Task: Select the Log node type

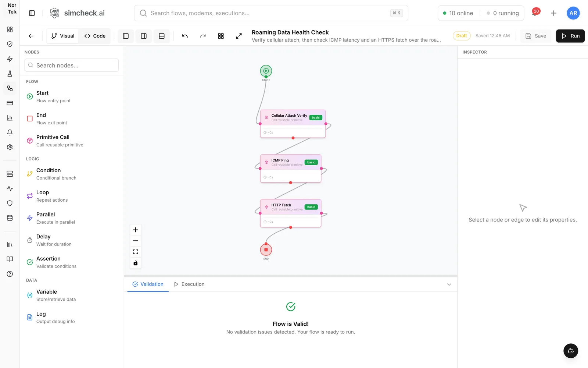Action: pos(72,318)
